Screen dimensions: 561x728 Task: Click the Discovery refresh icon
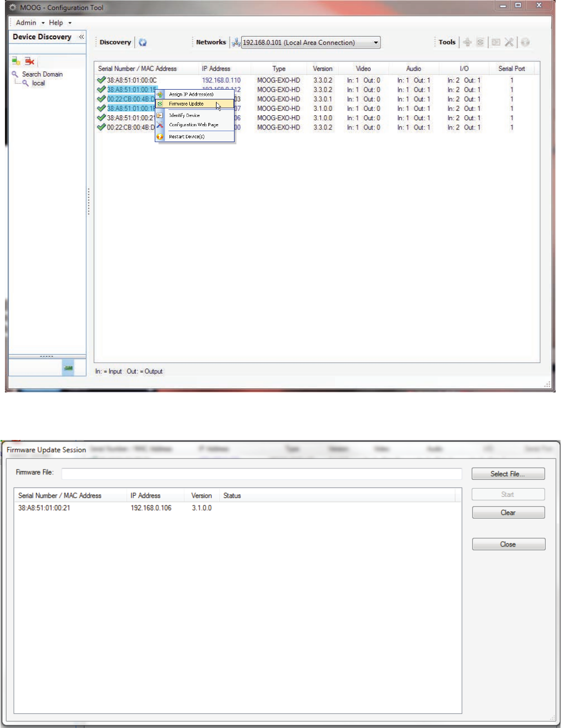143,42
